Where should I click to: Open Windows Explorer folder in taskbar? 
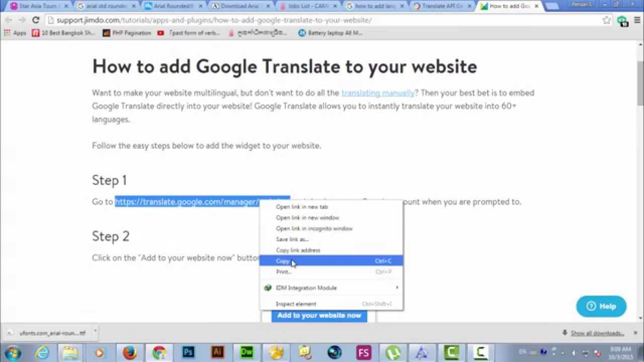(70, 352)
